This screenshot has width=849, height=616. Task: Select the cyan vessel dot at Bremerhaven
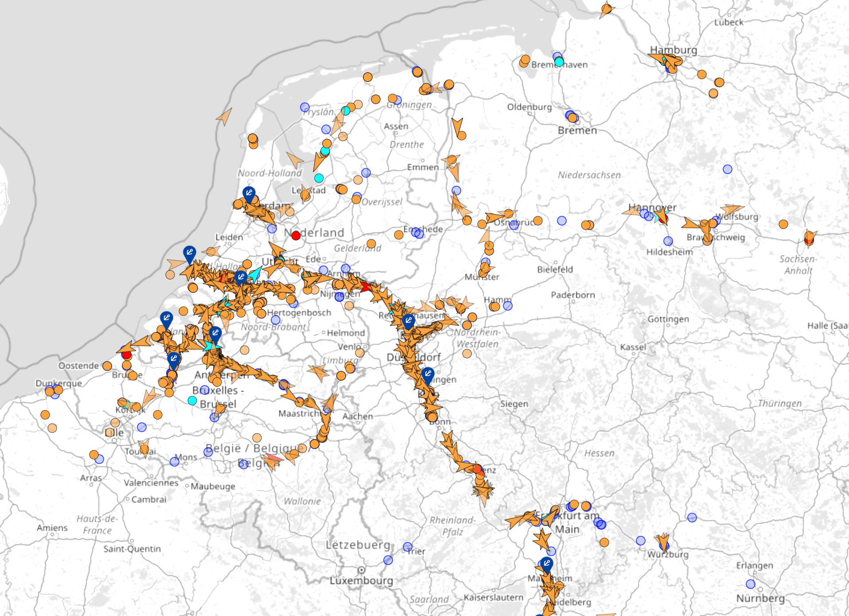(559, 62)
